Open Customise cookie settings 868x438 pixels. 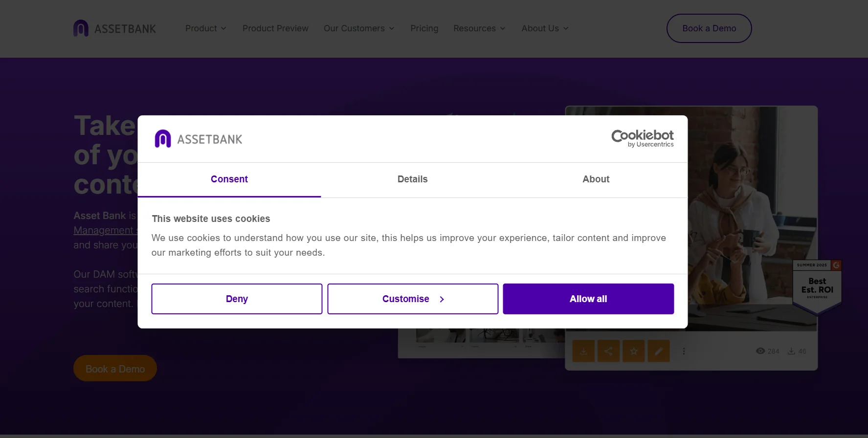pos(413,299)
